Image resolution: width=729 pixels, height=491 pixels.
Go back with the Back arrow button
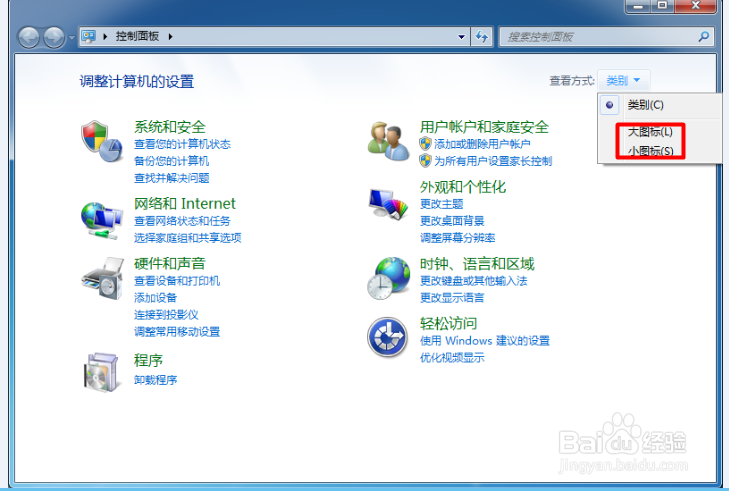pyautogui.click(x=29, y=37)
